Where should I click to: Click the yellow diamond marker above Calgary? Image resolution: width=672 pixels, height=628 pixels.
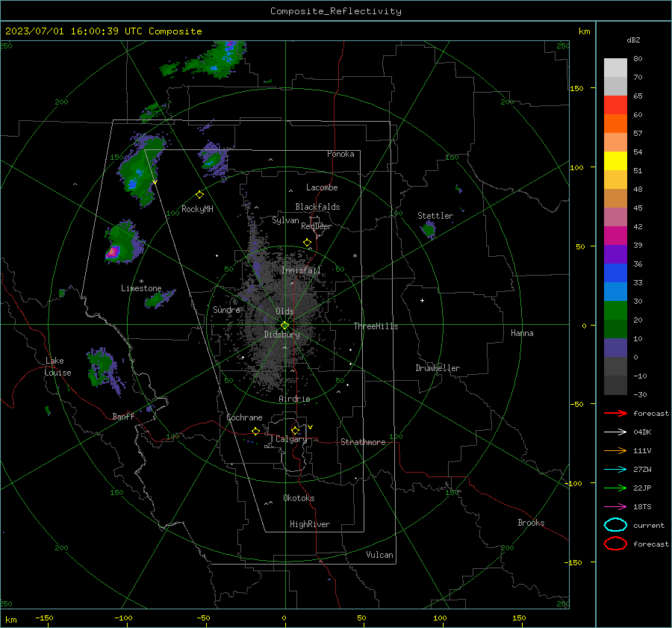295,430
